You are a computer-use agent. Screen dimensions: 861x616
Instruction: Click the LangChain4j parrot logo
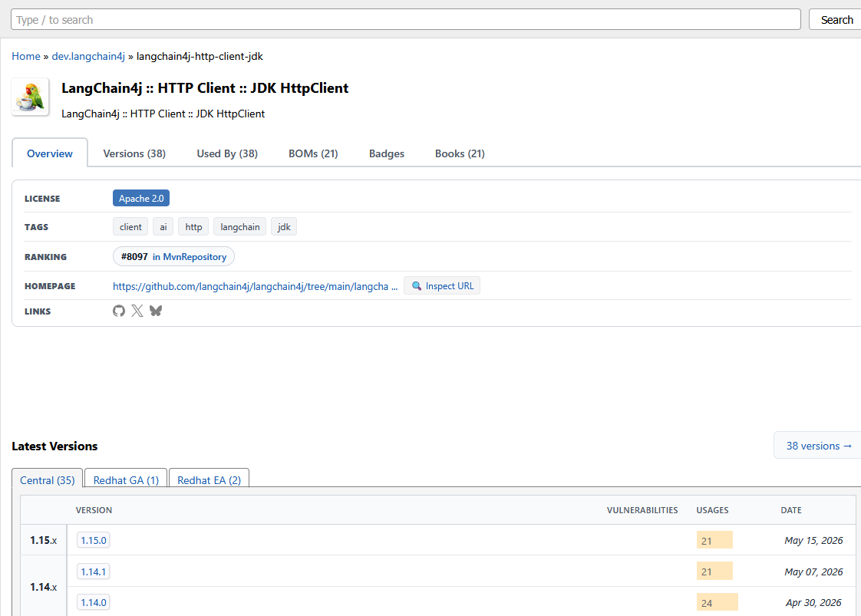[x=31, y=97]
